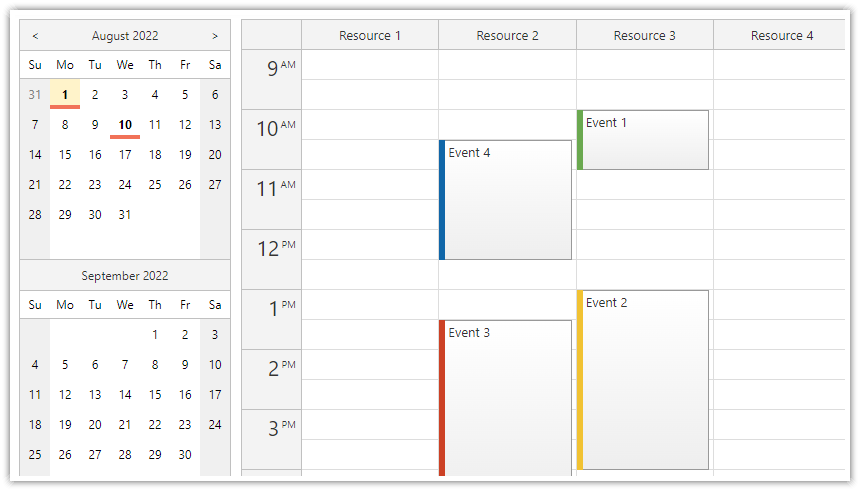
Task: Click the Fr weekday header in September
Action: pyautogui.click(x=185, y=304)
